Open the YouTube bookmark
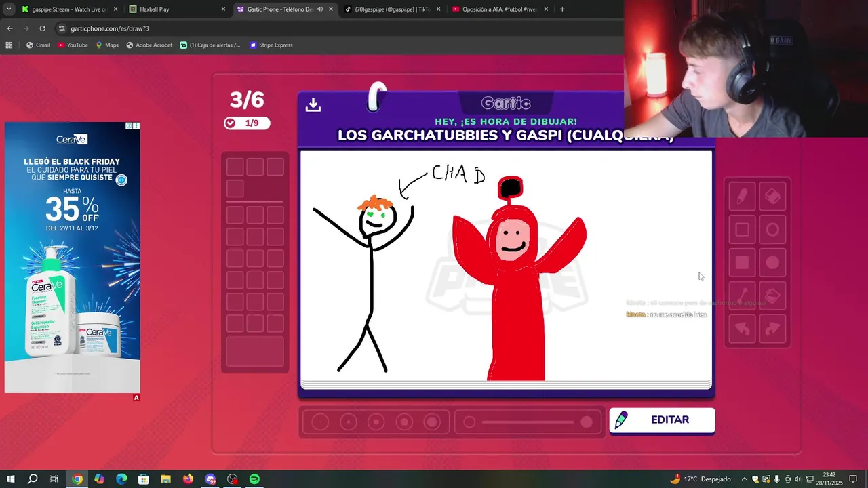 click(x=73, y=45)
